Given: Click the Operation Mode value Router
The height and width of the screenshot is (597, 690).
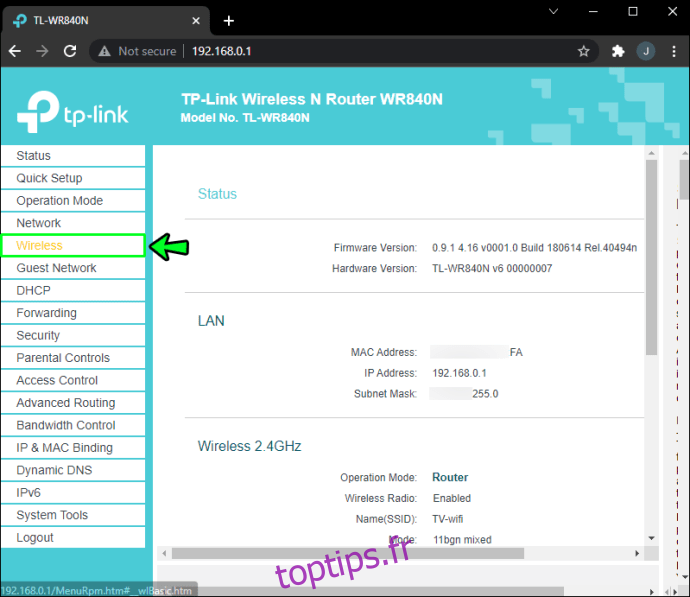Looking at the screenshot, I should pyautogui.click(x=450, y=477).
